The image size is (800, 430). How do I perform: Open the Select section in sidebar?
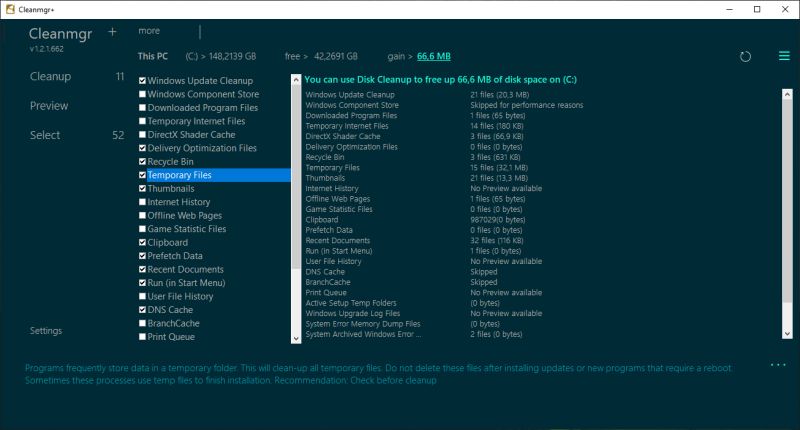pos(45,135)
